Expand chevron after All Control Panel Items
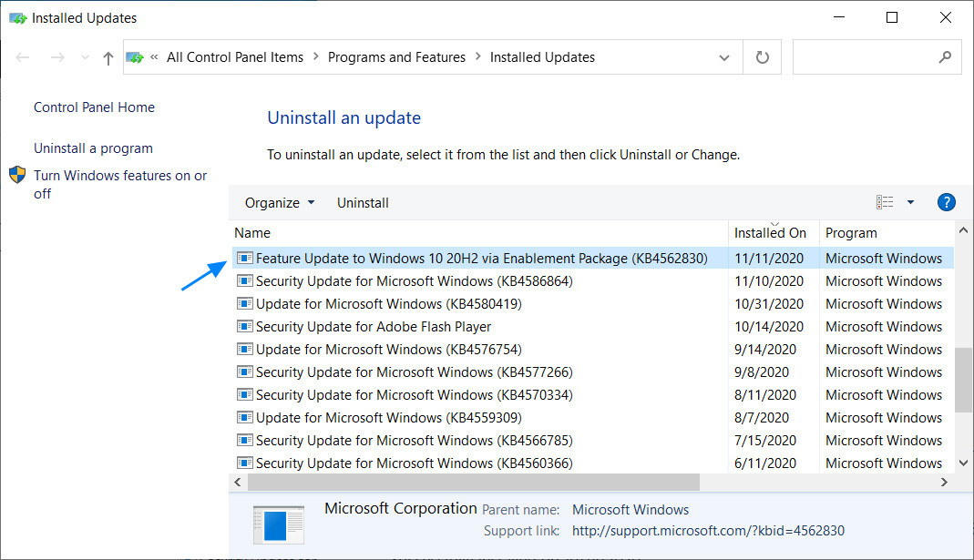Viewport: 974px width, 560px height. pyautogui.click(x=315, y=56)
